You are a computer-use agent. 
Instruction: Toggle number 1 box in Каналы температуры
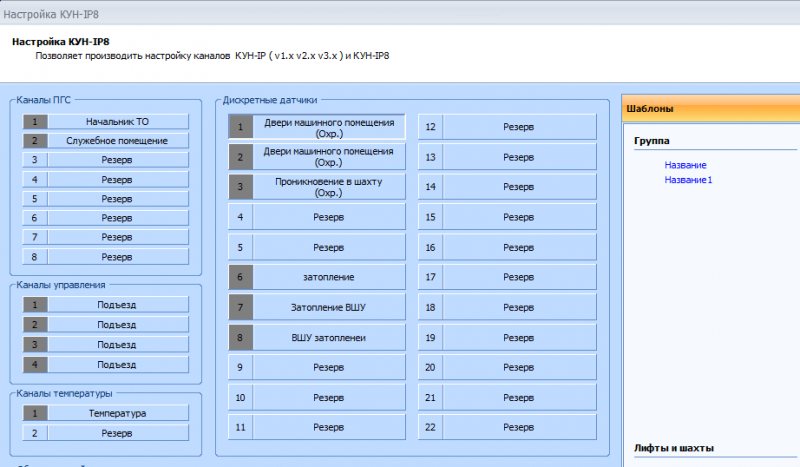click(34, 413)
